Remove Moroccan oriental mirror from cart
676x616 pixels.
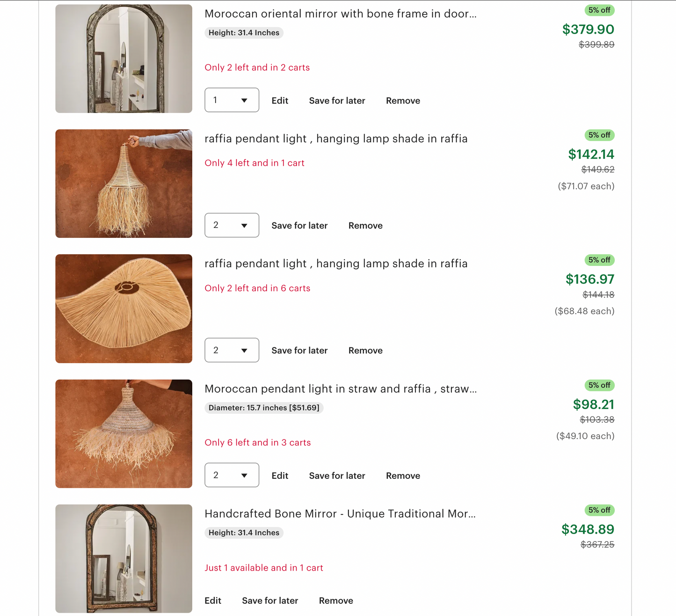tap(403, 101)
